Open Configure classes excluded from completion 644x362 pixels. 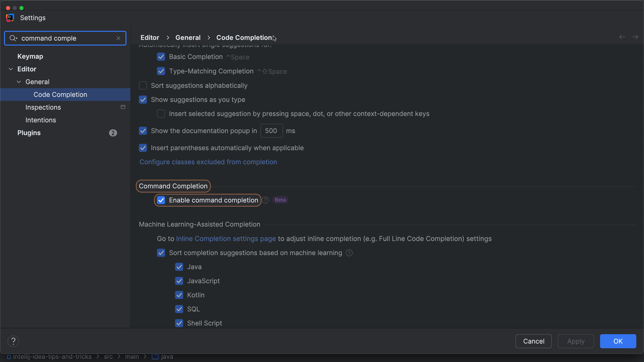pyautogui.click(x=208, y=162)
